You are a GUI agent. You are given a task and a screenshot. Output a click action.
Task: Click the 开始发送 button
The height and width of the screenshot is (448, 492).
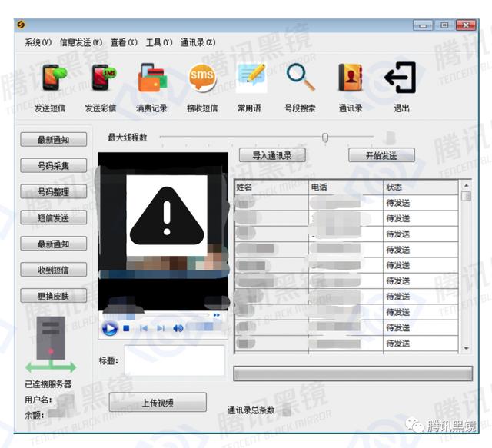click(x=381, y=155)
